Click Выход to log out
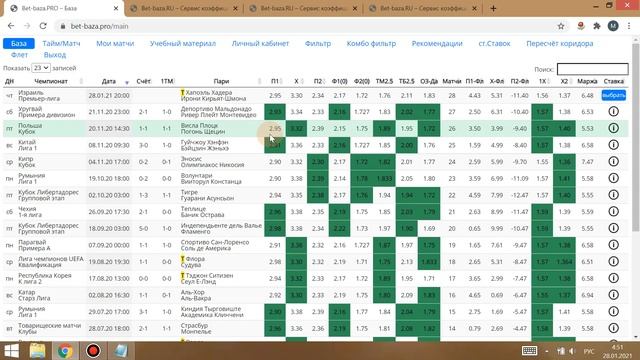The height and width of the screenshot is (360, 640). coord(55,55)
